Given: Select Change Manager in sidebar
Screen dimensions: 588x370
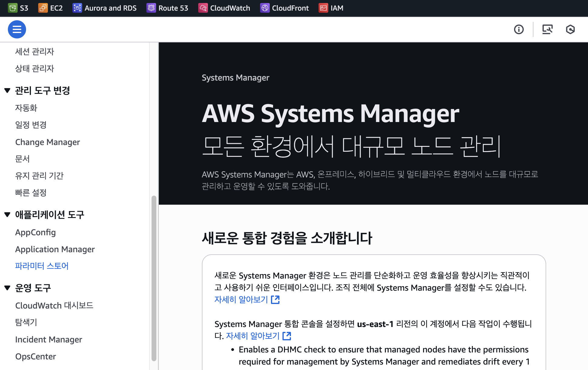Looking at the screenshot, I should pos(48,142).
